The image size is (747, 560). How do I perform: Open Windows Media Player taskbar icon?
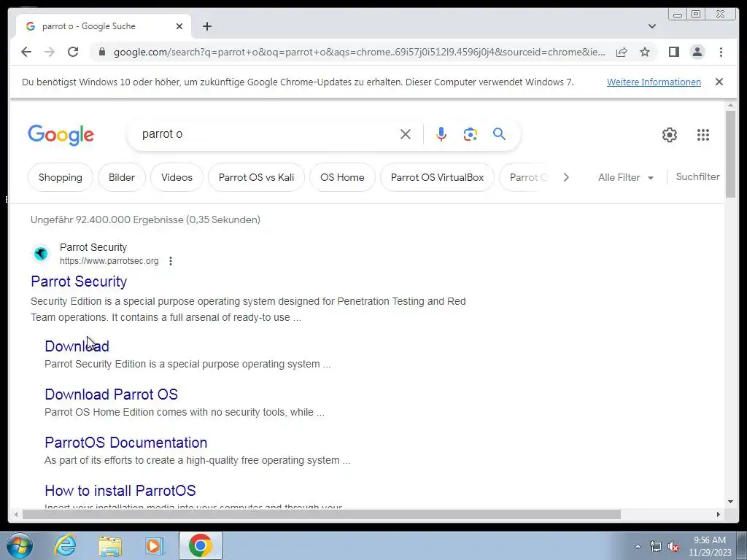155,545
